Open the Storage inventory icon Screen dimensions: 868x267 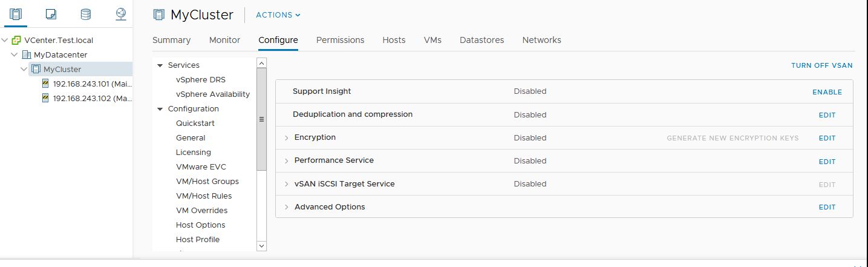[x=86, y=15]
